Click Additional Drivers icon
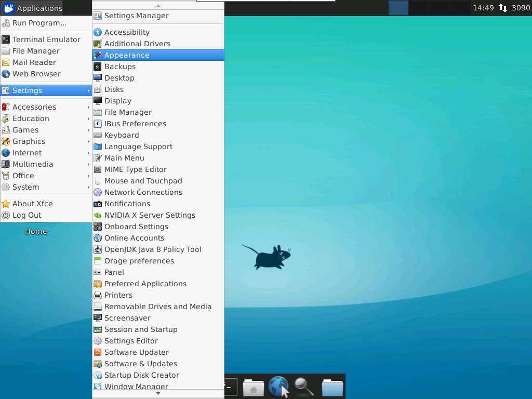Screen dimensions: 532x399 tap(98, 44)
